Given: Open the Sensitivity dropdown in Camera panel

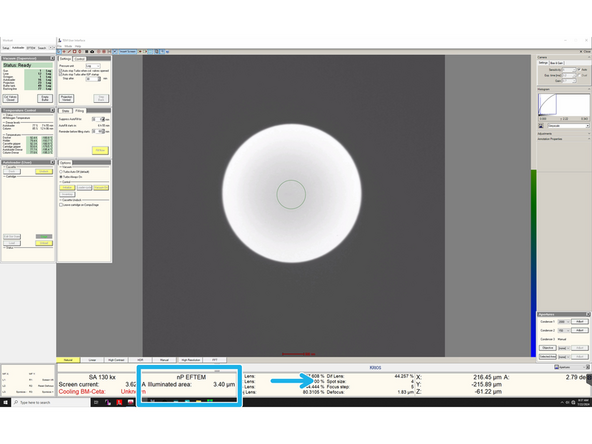Looking at the screenshot, I should click(x=569, y=69).
